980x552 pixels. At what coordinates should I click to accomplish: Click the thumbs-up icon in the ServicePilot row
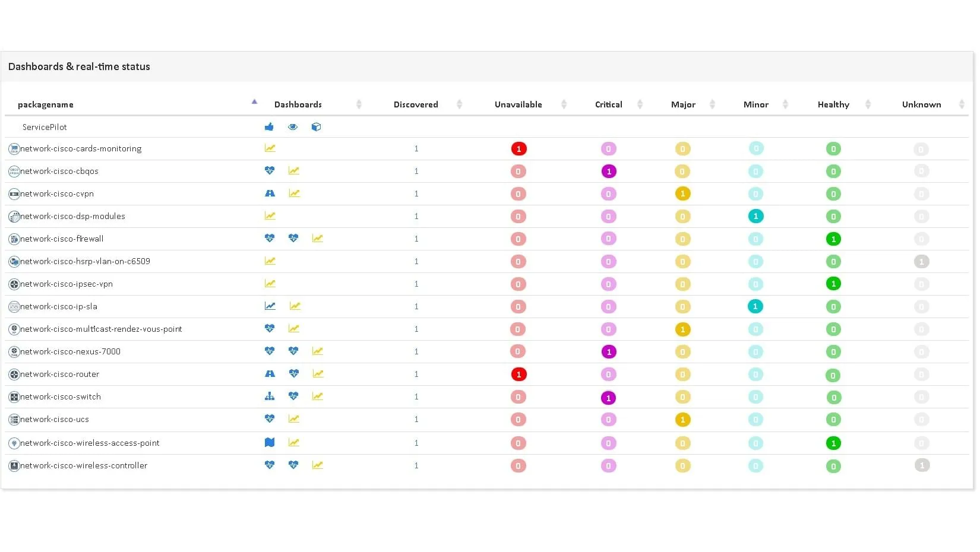click(269, 126)
